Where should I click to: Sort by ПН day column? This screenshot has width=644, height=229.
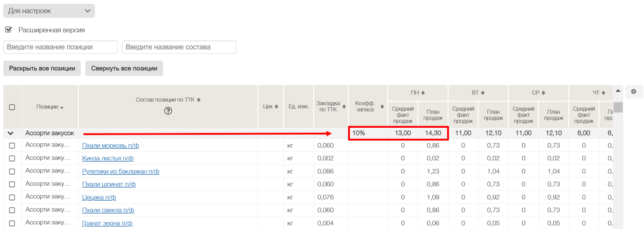click(x=423, y=93)
